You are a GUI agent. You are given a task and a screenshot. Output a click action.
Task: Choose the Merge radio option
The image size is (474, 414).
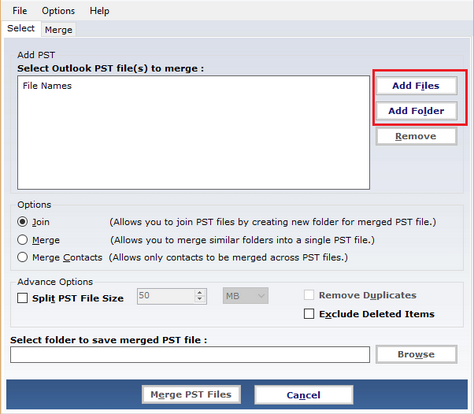[22, 240]
